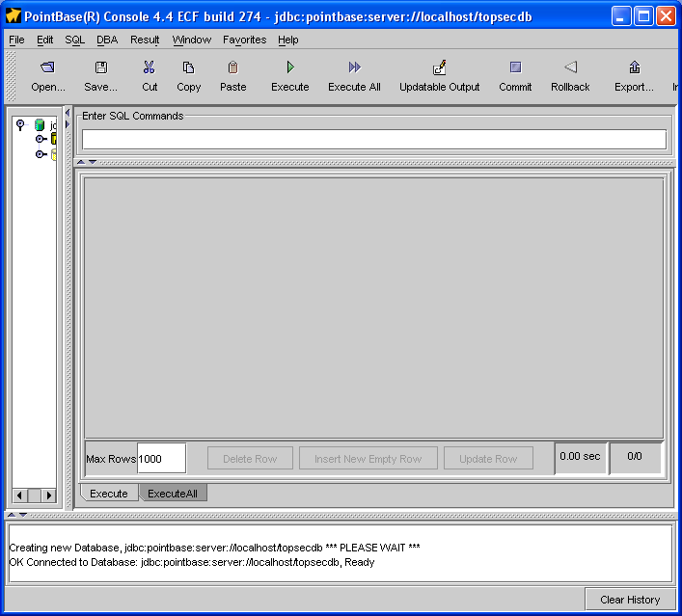This screenshot has height=616, width=682.
Task: Click the Copy toolbar icon
Action: click(188, 67)
